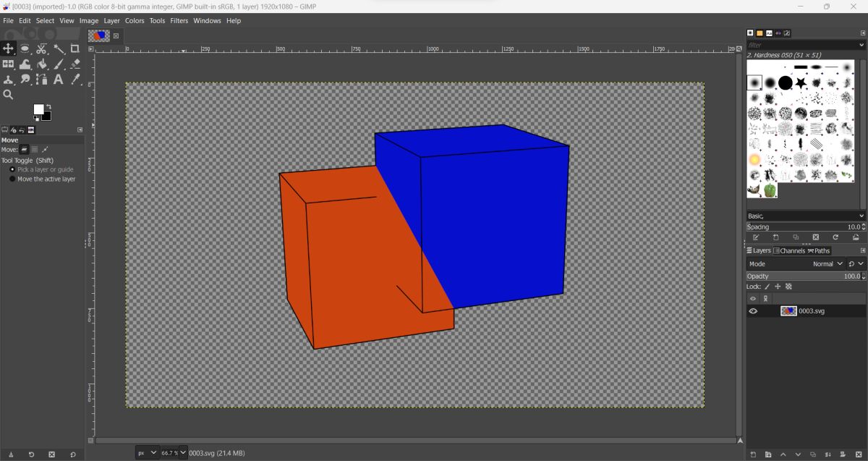Select the Scissors Select tool
Viewport: 868px width, 461px height.
(41, 48)
